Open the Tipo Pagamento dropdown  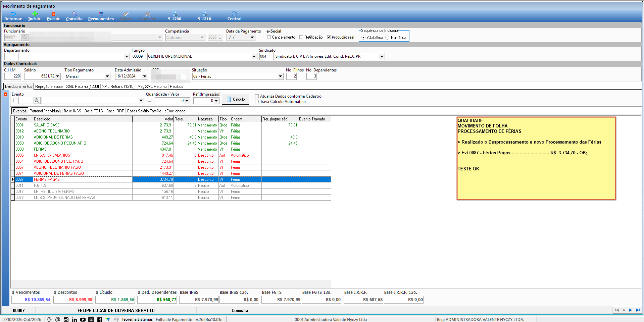[x=107, y=76]
